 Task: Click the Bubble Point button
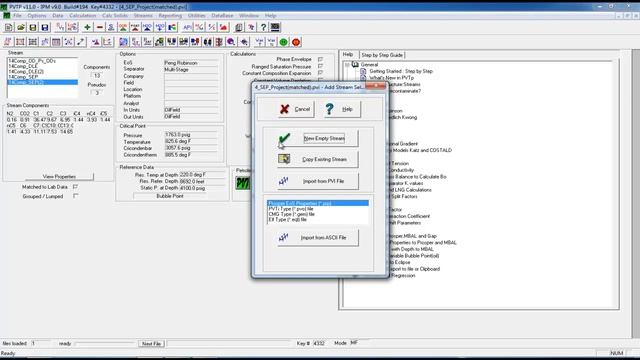tap(170, 196)
